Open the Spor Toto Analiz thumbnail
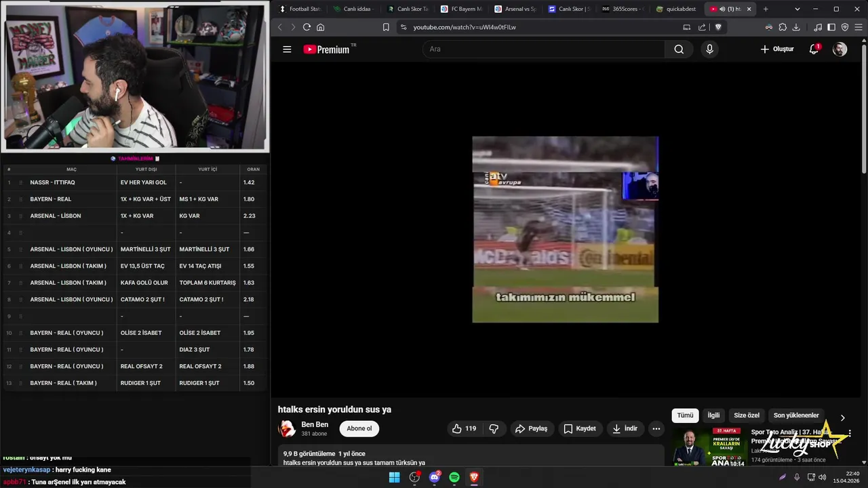 point(709,447)
